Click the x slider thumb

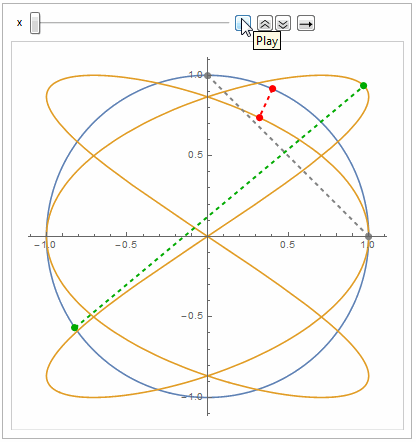[35, 23]
